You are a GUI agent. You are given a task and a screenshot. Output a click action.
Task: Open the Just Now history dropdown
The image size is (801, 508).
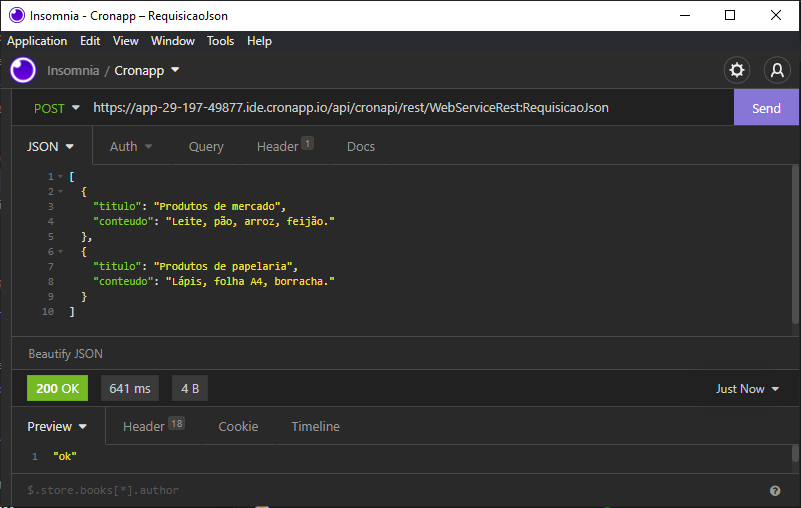pyautogui.click(x=747, y=389)
